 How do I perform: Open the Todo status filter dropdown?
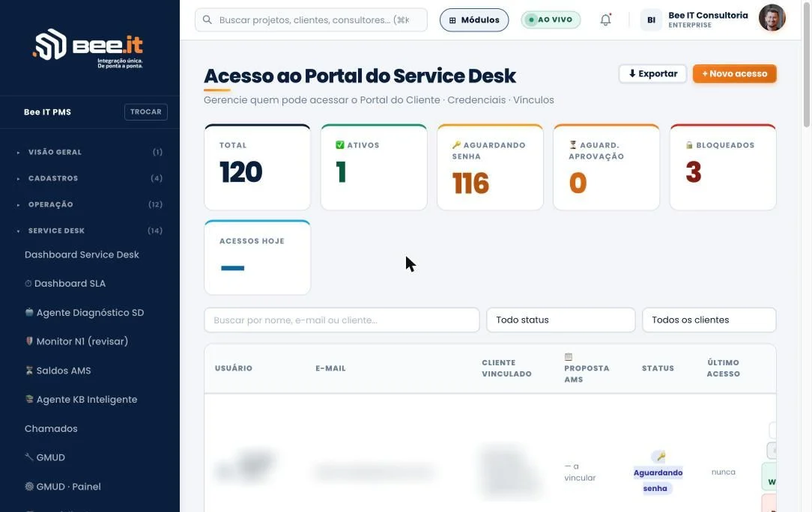(561, 320)
